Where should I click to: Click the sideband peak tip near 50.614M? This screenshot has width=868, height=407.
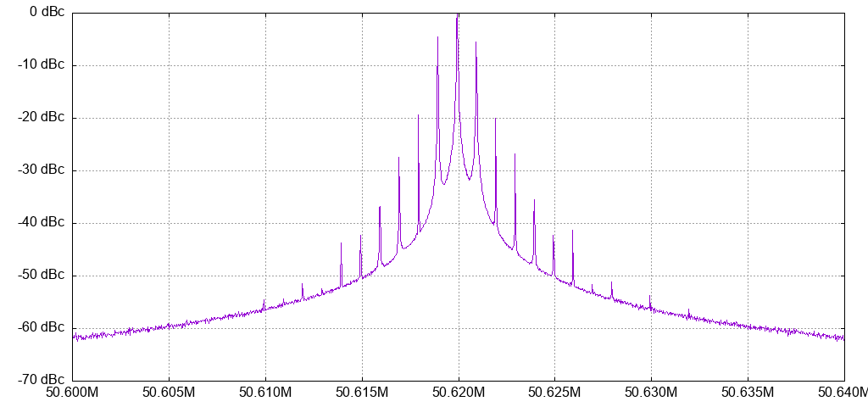tap(341, 243)
